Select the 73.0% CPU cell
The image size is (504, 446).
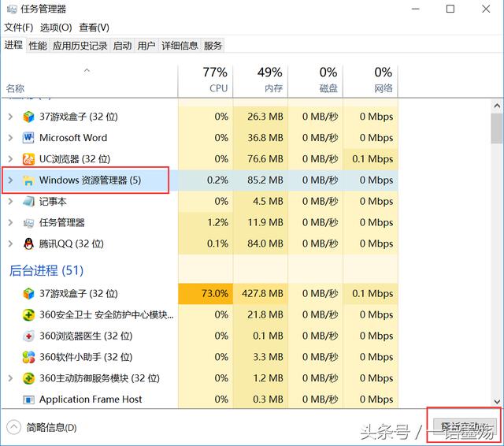tap(206, 294)
